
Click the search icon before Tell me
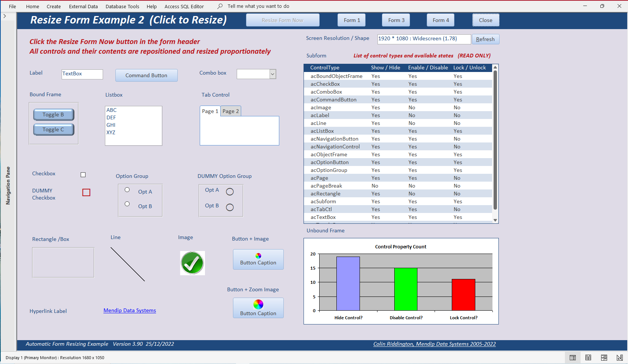[x=220, y=6]
